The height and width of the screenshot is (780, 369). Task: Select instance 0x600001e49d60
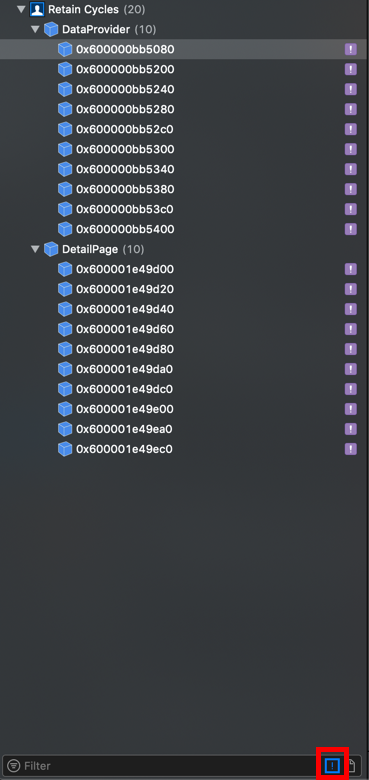click(184, 329)
